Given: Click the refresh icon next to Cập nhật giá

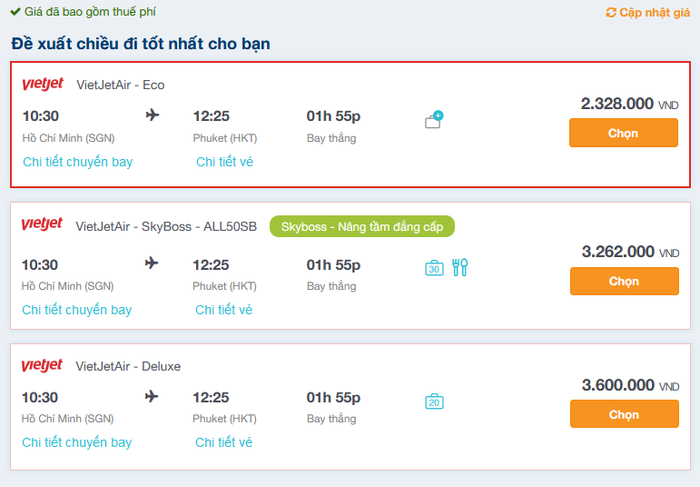Looking at the screenshot, I should click(x=611, y=12).
